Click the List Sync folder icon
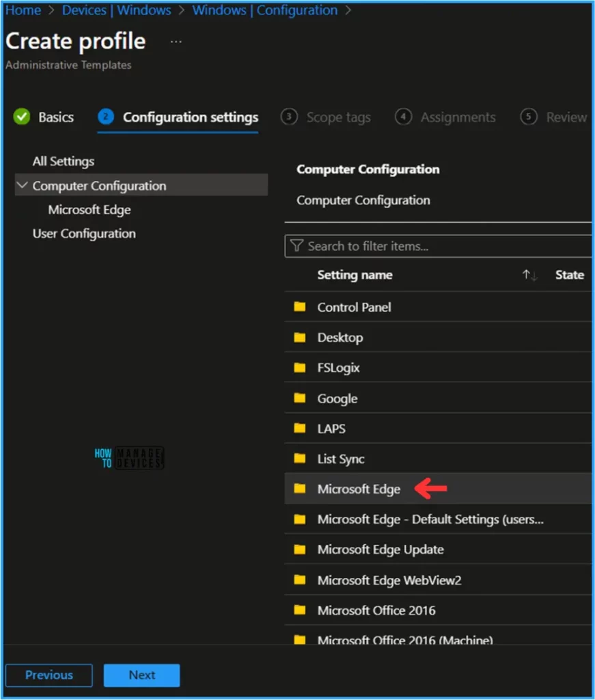 click(x=300, y=459)
